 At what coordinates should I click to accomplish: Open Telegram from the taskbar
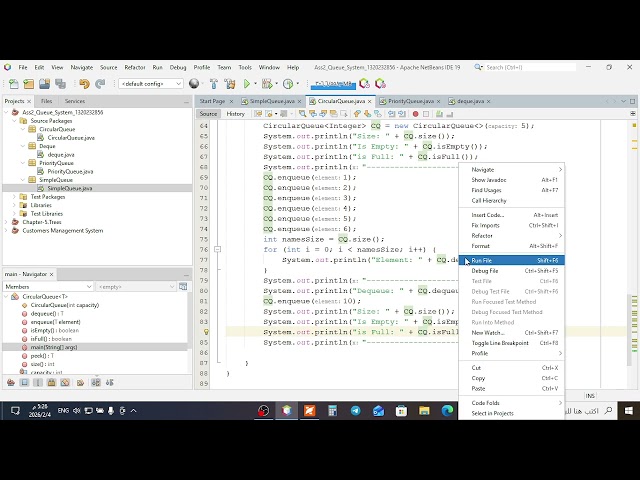click(x=356, y=411)
